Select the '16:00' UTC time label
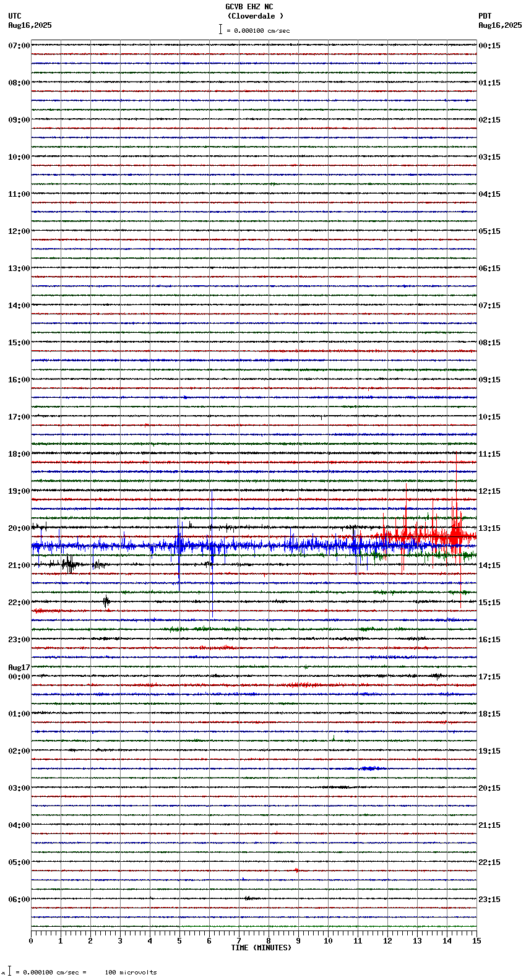 click(19, 380)
